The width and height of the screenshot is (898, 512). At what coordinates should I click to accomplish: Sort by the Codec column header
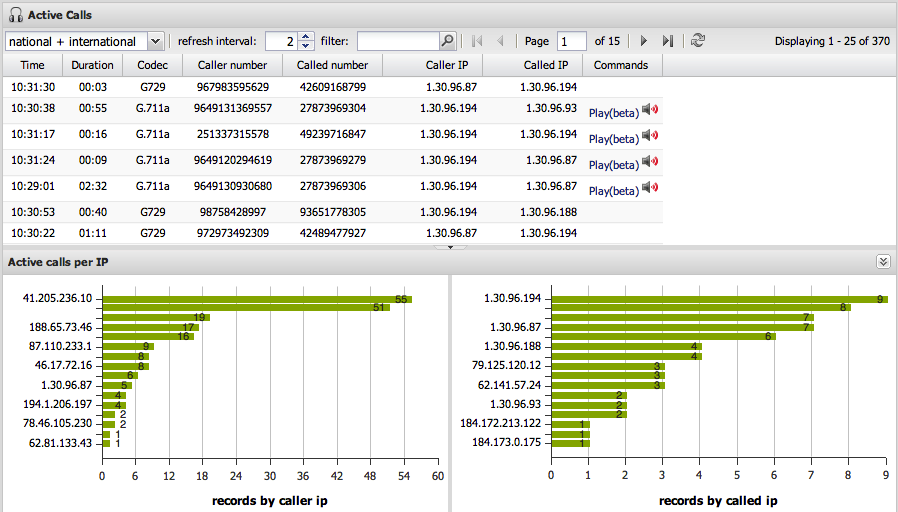(x=154, y=65)
